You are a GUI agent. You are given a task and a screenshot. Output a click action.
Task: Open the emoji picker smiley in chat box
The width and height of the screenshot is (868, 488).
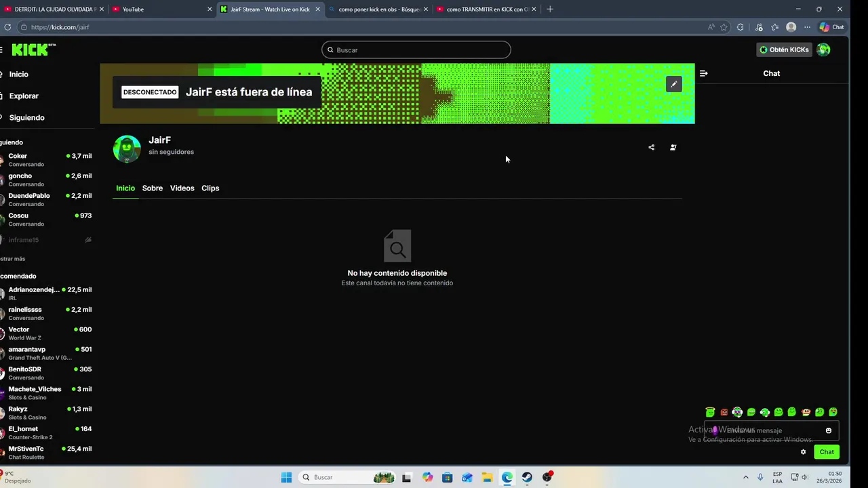pos(829,430)
